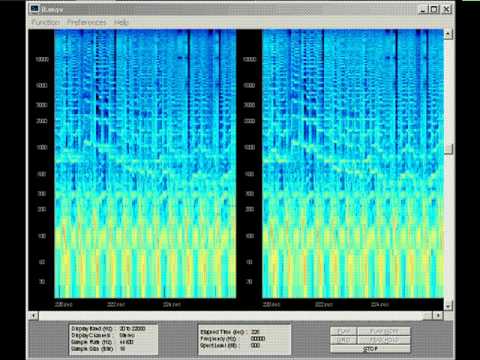Click inside the right channel spectrogram
The height and width of the screenshot is (360, 480).
pyautogui.click(x=353, y=164)
